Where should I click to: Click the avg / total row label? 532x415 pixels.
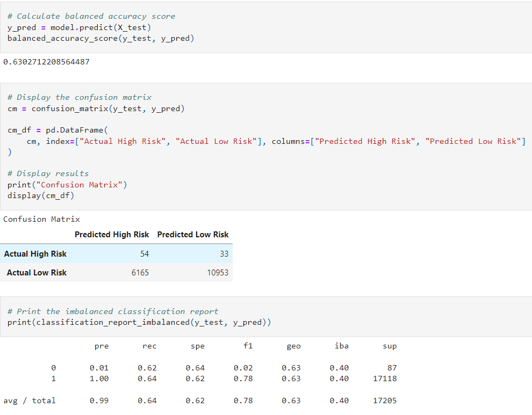click(x=30, y=401)
